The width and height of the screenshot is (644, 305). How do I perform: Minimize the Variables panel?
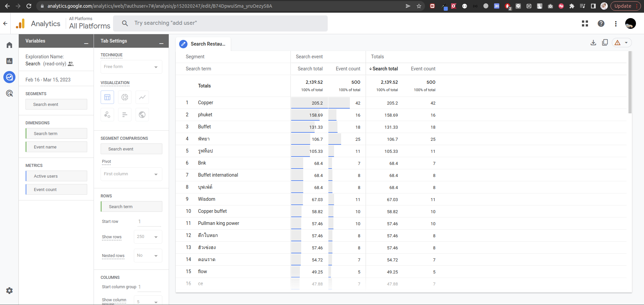[86, 42]
